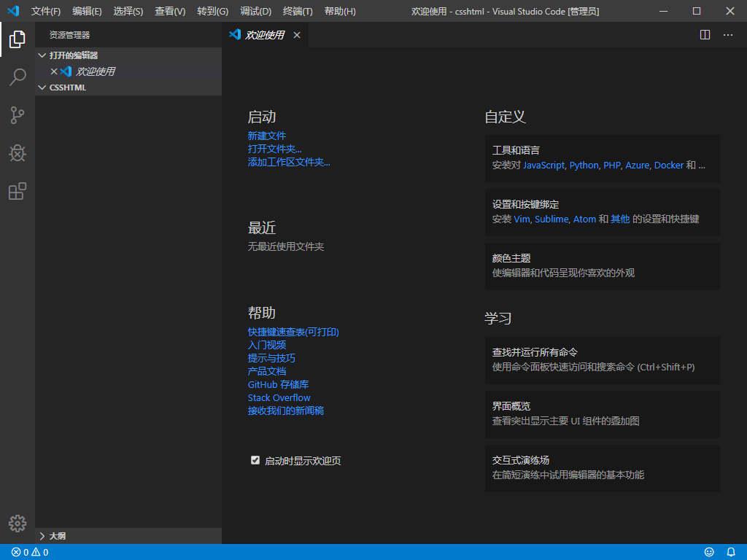Close 欢迎使用 in open editors list
747x560 pixels.
click(54, 71)
